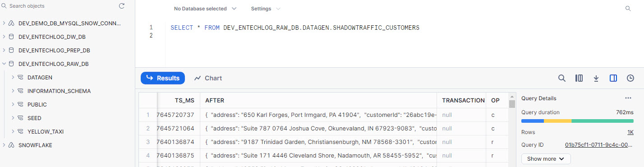Open the Settings dropdown

coord(266,9)
